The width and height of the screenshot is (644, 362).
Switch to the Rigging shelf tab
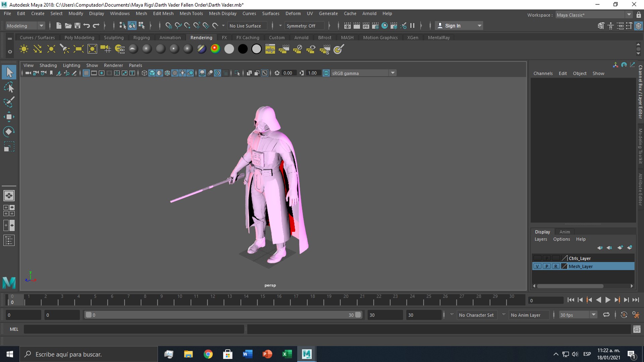(142, 38)
